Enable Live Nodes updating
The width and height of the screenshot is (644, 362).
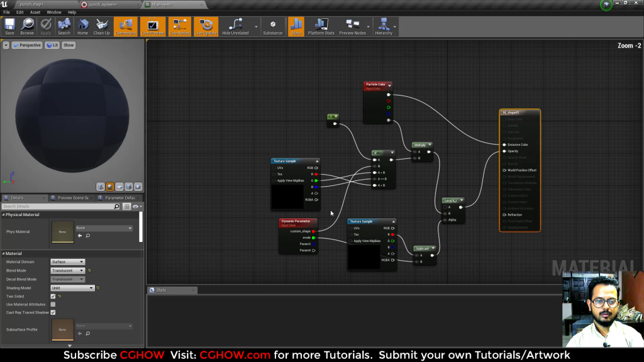pos(179,26)
